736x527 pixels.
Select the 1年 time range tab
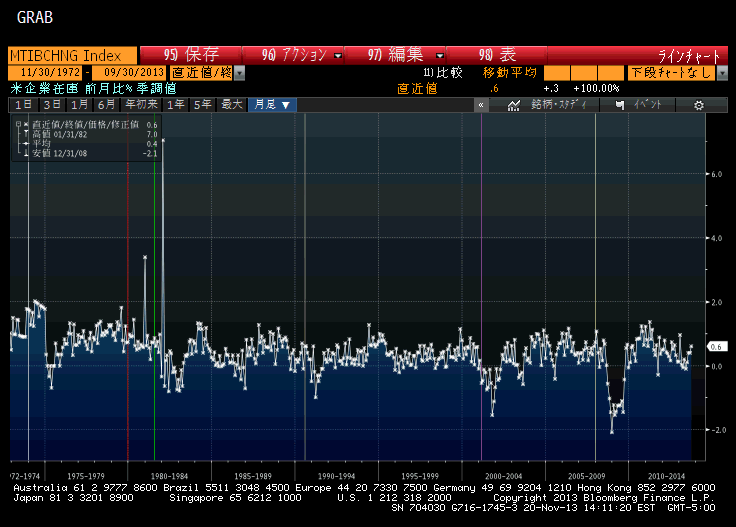(x=175, y=105)
